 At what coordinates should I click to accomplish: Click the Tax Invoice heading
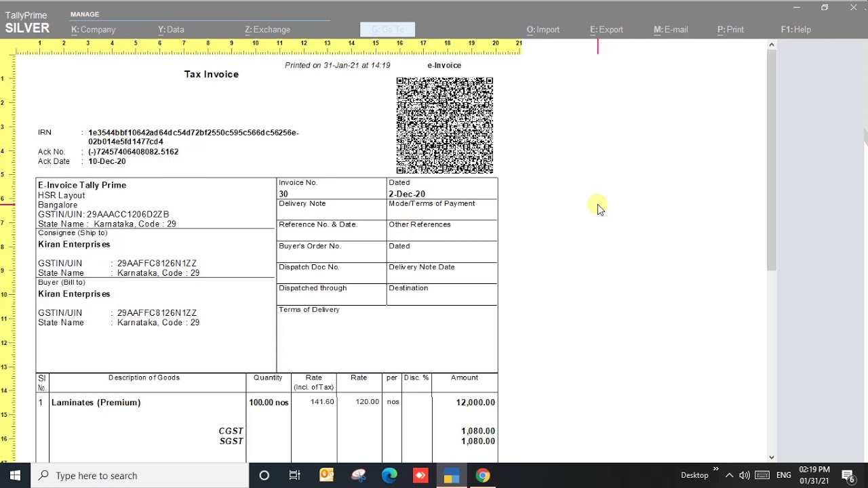tap(212, 74)
